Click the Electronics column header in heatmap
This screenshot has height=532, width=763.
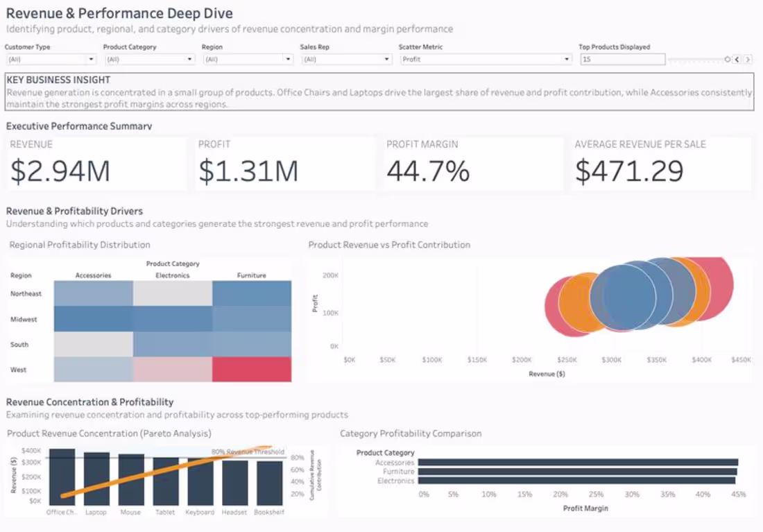(173, 275)
